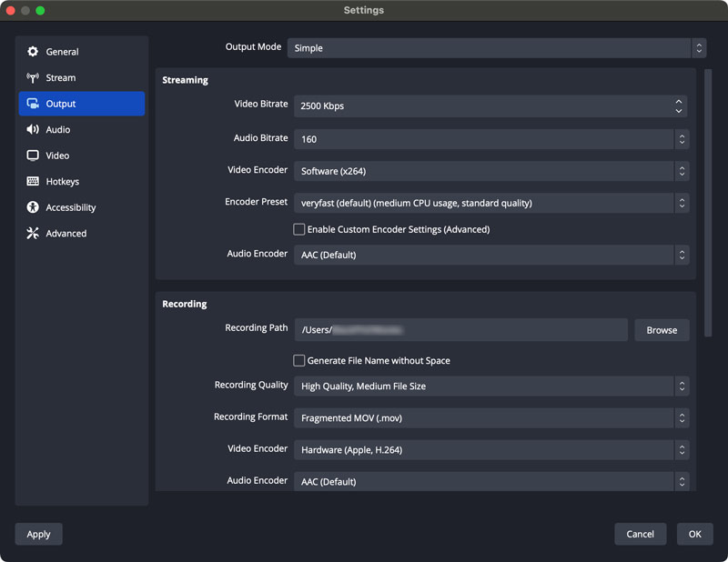Click the Audio speaker icon
Screen dimensions: 728x562
tap(33, 129)
